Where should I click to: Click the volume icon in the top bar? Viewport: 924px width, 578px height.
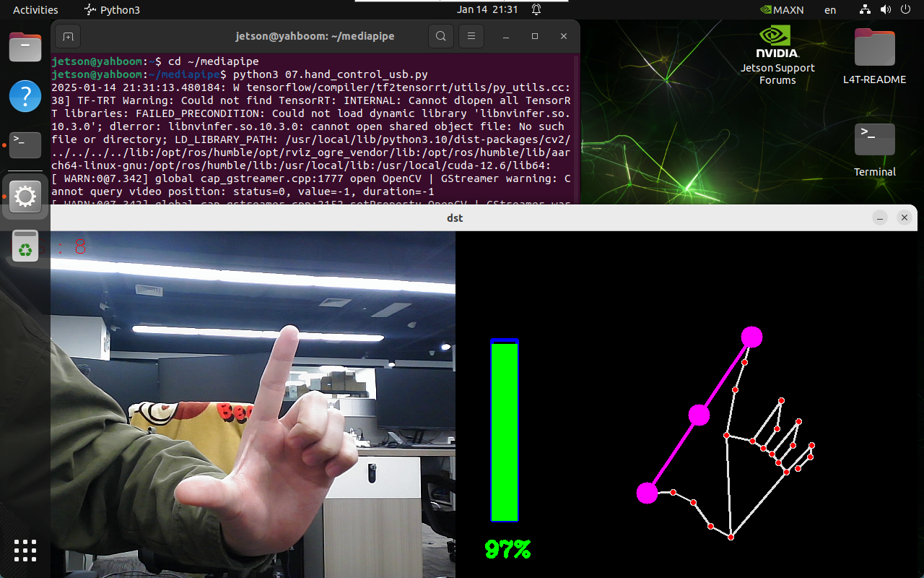[885, 10]
